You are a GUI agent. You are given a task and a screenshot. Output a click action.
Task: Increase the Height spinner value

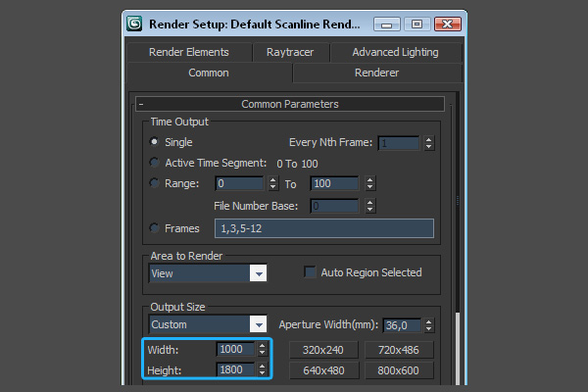tap(263, 366)
